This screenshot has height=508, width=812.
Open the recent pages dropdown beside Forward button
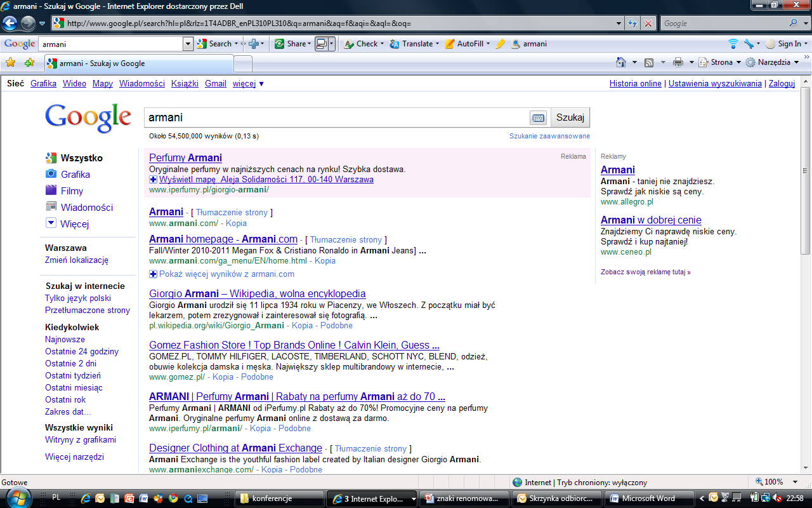tap(43, 23)
